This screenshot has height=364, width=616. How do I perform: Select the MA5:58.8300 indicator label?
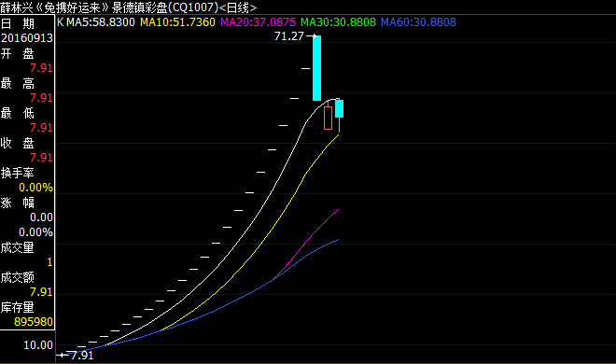[101, 22]
